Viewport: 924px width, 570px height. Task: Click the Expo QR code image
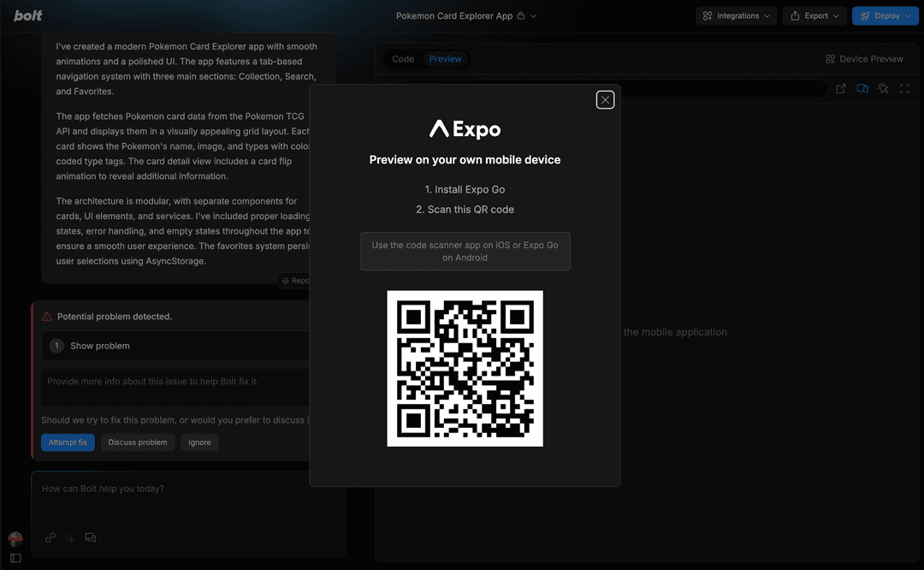coord(465,368)
